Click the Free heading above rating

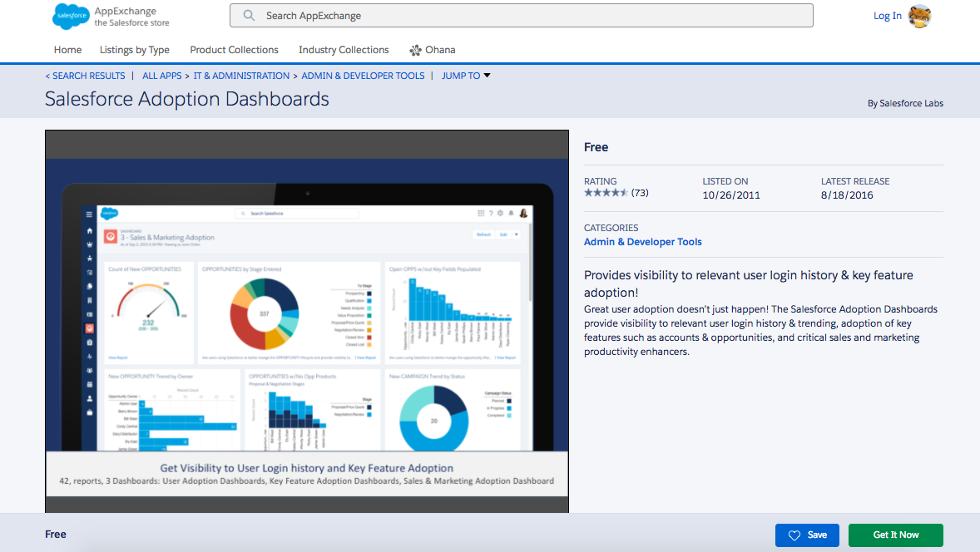pyautogui.click(x=596, y=147)
